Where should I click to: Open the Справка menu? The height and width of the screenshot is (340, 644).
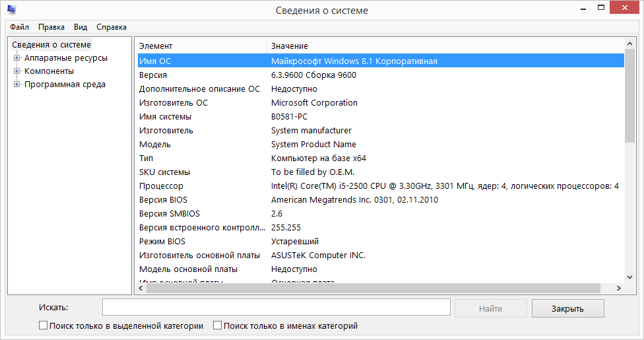click(112, 27)
